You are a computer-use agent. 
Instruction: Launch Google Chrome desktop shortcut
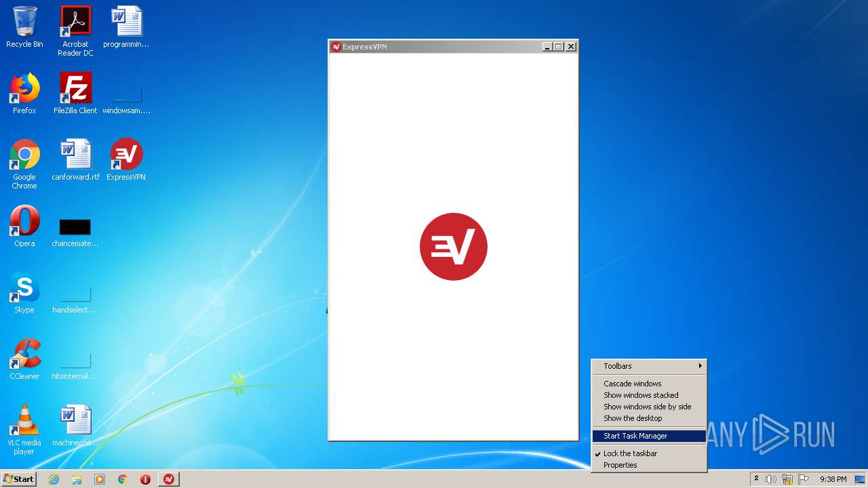coord(24,164)
